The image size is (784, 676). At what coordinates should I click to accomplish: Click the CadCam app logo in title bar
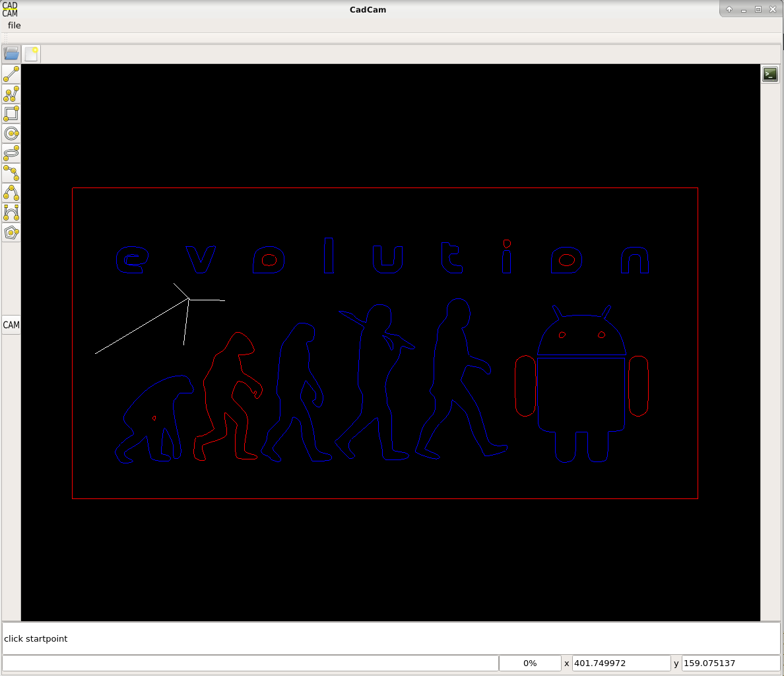[x=9, y=9]
